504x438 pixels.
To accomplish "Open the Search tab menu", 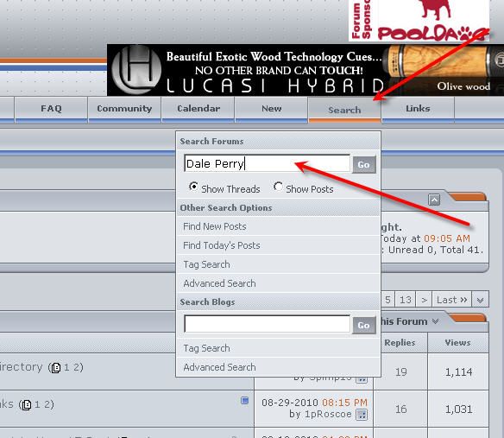I will pyautogui.click(x=344, y=110).
